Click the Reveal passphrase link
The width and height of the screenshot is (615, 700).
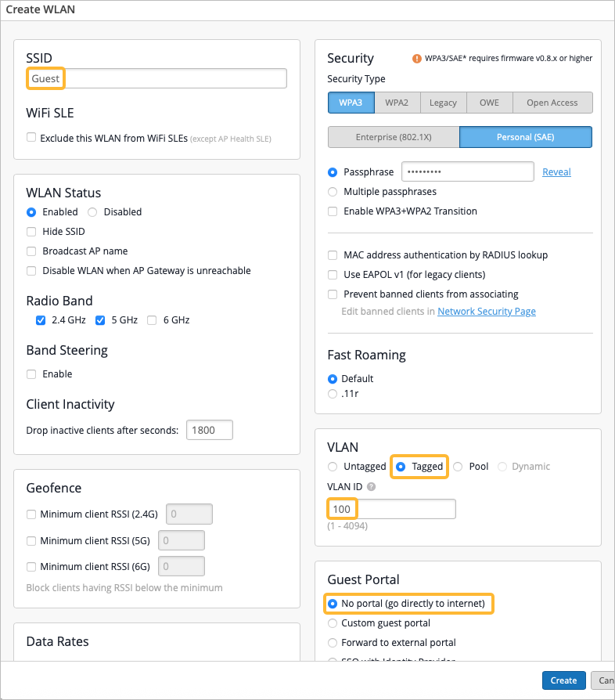tap(556, 172)
